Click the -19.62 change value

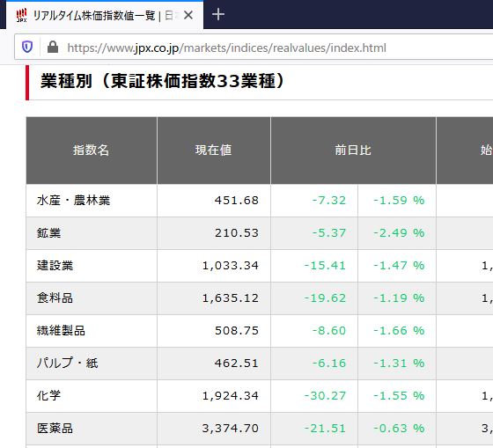pyautogui.click(x=325, y=298)
